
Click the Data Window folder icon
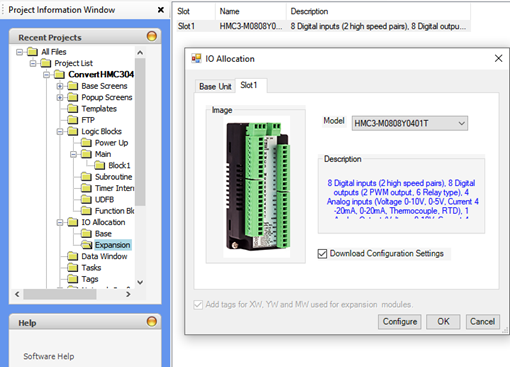click(x=72, y=256)
